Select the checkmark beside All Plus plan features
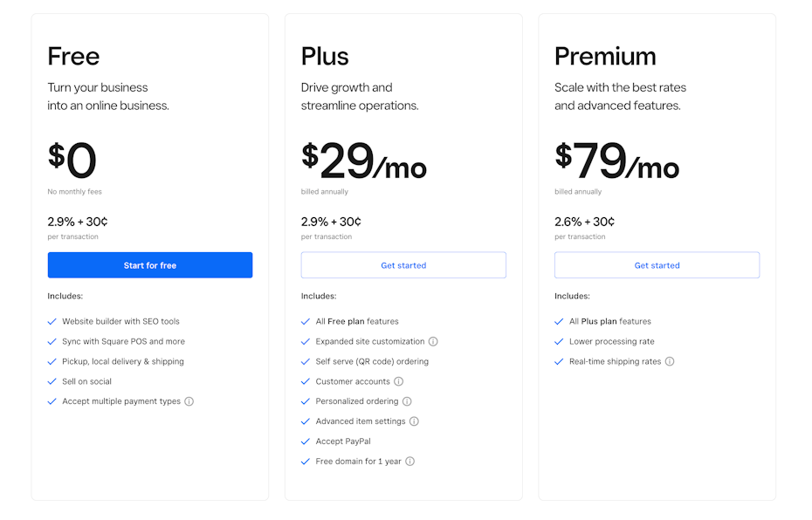The width and height of the screenshot is (812, 520). pos(559,321)
